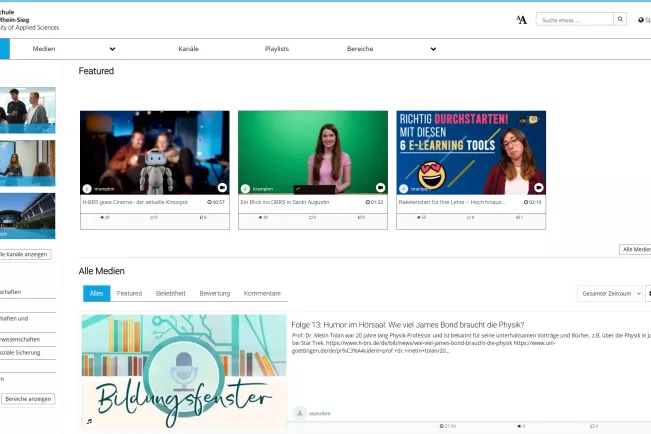
Task: Switch to the Featured tab
Action: pos(129,293)
